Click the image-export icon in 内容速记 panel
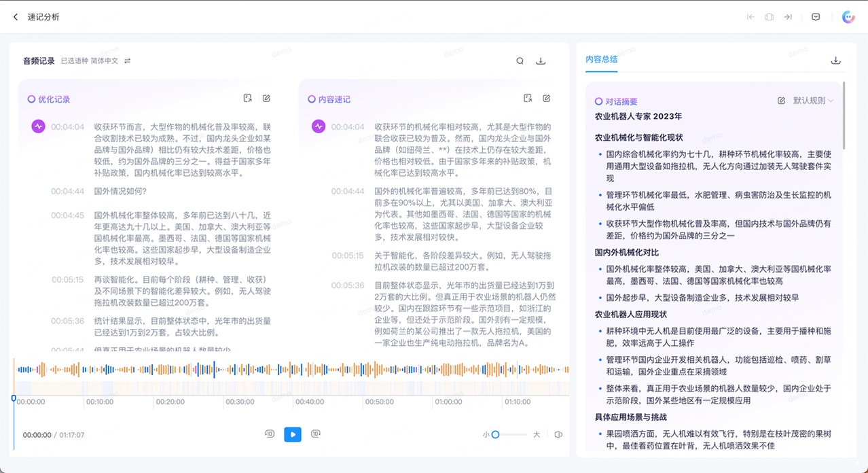This screenshot has height=473, width=868. pyautogui.click(x=528, y=99)
